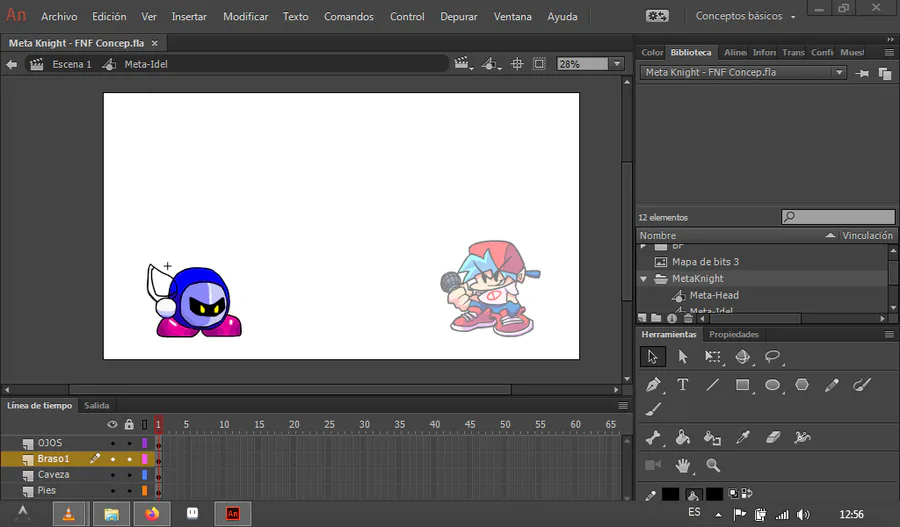Open Conceptos básicos workspace dropdown
Viewport: 900px width, 527px height.
(745, 16)
